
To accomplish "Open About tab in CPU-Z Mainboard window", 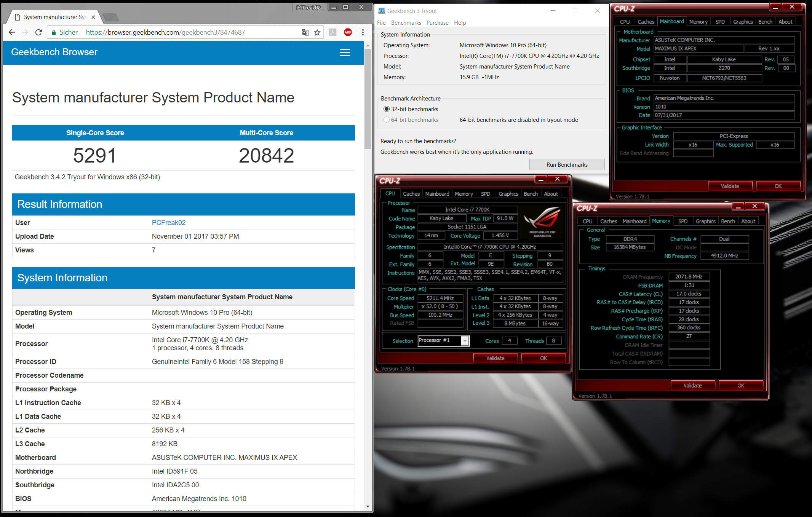I will [785, 22].
